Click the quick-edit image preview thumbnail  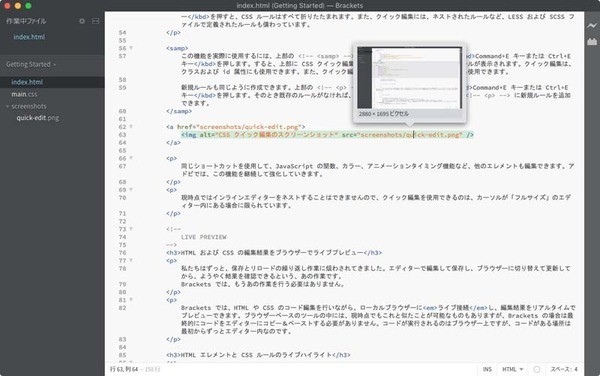409,78
